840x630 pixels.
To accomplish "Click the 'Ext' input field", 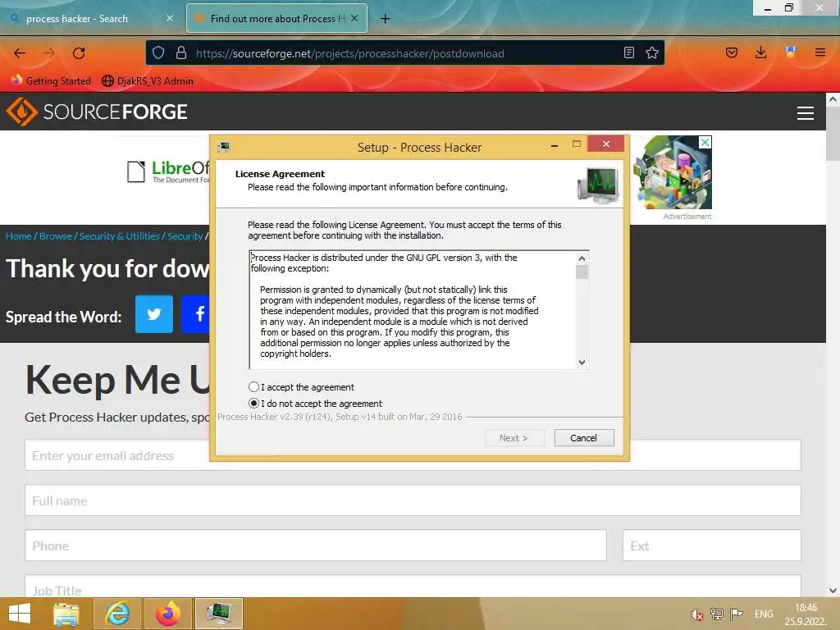I will click(711, 546).
